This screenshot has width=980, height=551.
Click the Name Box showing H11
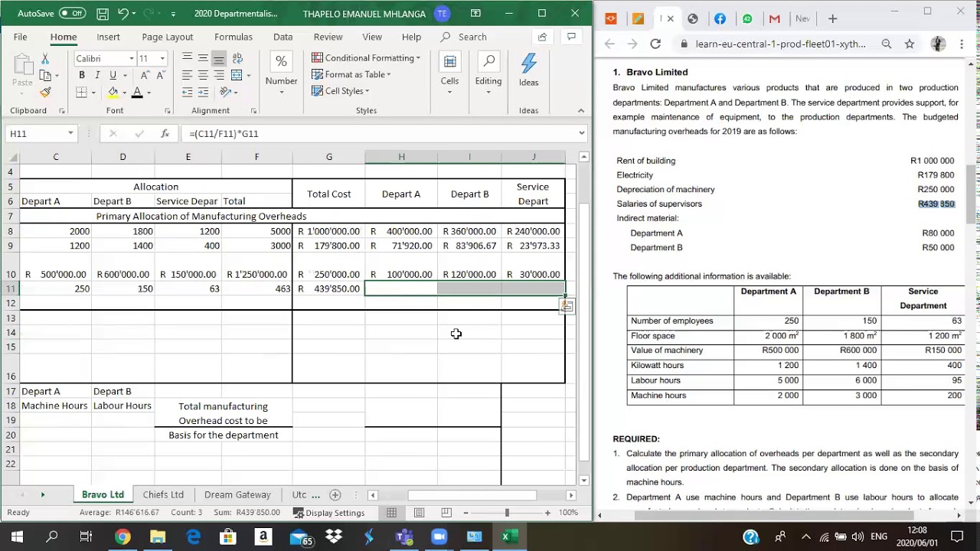click(36, 133)
